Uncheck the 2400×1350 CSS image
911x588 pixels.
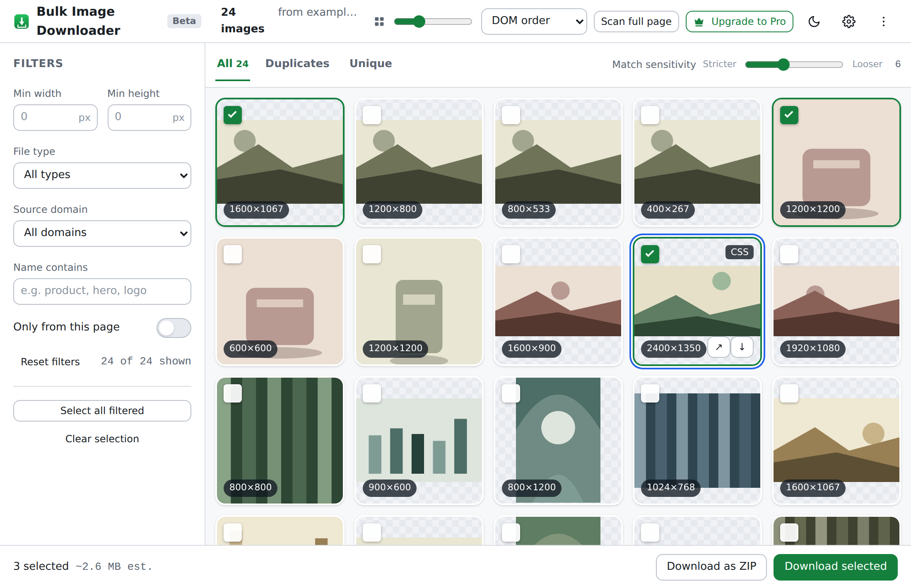[x=650, y=254]
